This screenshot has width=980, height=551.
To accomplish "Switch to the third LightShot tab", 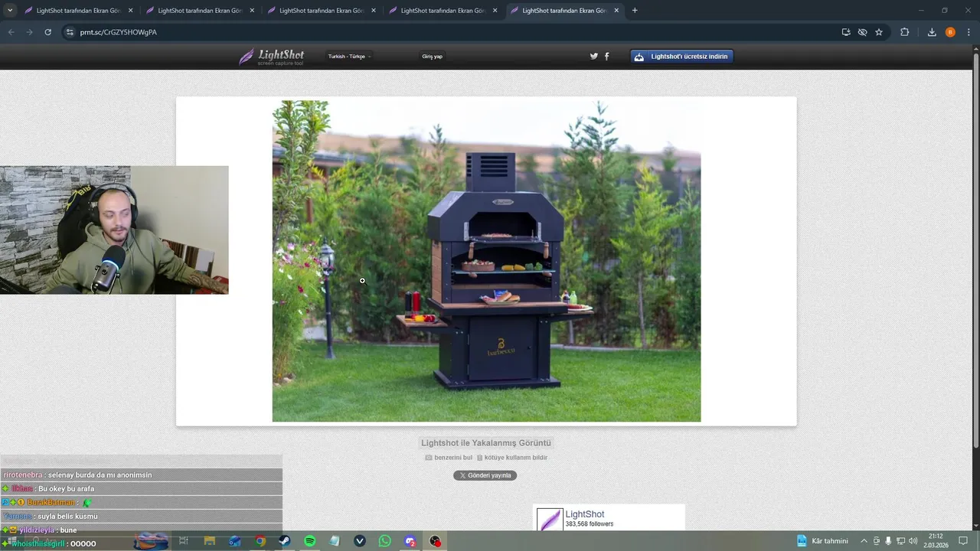I will click(322, 11).
